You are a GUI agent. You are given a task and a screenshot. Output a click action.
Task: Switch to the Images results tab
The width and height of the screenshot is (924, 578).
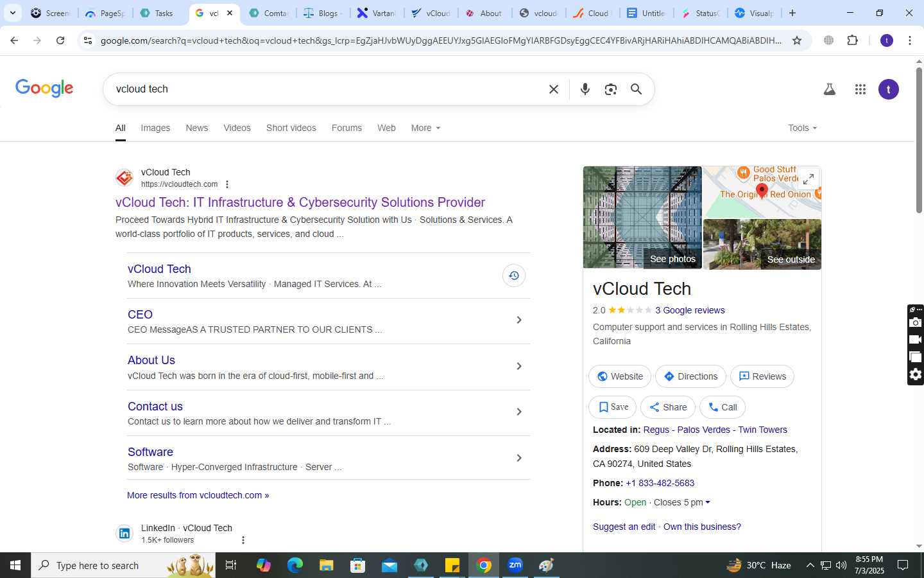click(x=155, y=128)
